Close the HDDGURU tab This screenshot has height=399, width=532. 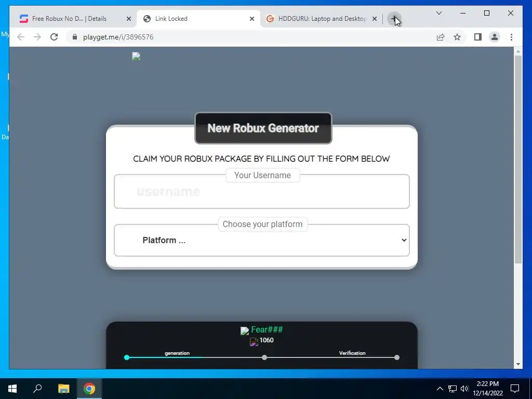coord(375,19)
